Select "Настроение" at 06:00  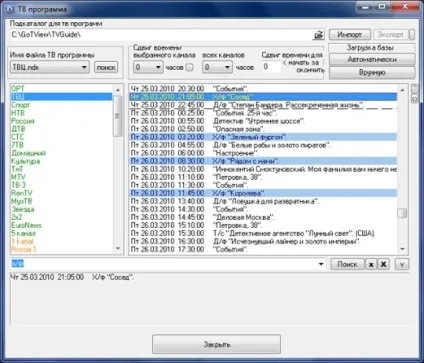coord(263,153)
